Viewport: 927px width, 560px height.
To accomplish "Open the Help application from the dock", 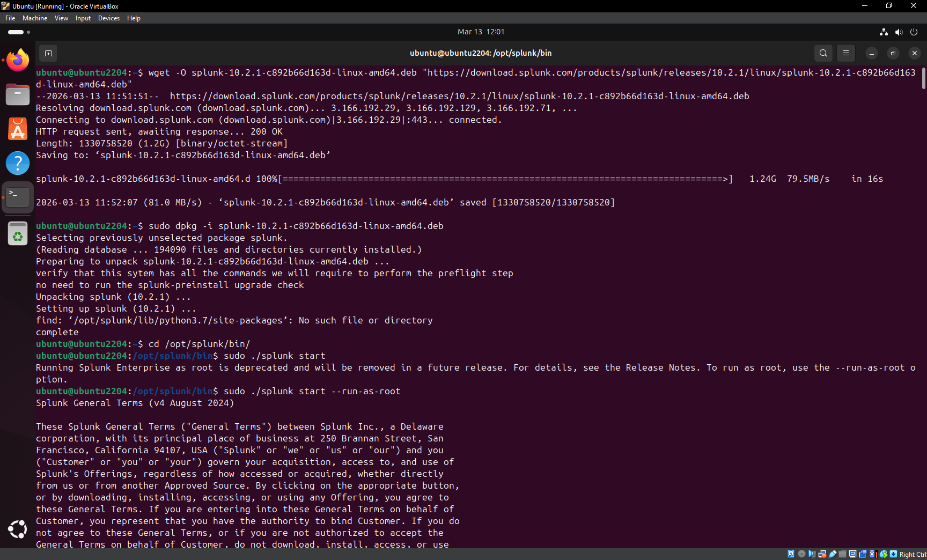I will (x=18, y=163).
